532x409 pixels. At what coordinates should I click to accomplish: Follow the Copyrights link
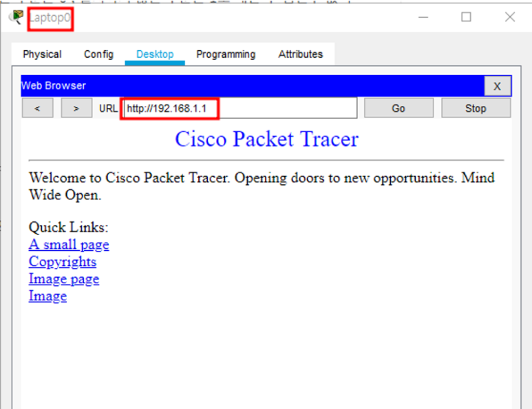pos(63,262)
